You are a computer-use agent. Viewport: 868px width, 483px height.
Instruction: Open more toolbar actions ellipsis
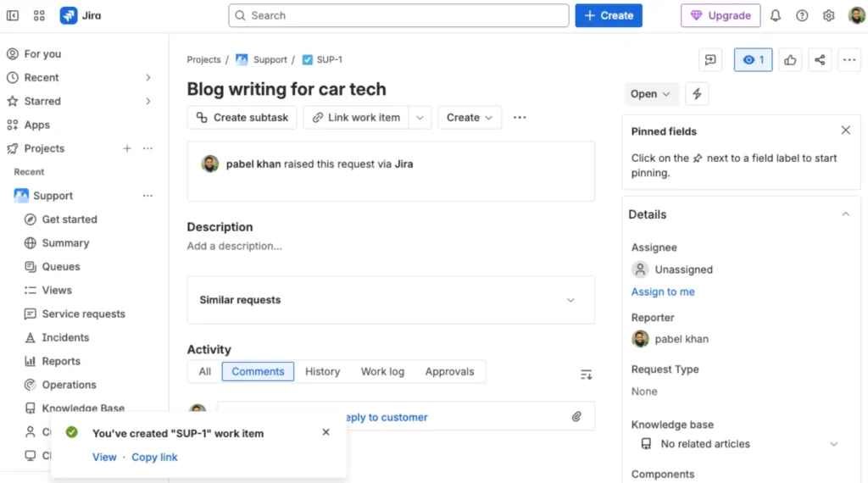(520, 117)
